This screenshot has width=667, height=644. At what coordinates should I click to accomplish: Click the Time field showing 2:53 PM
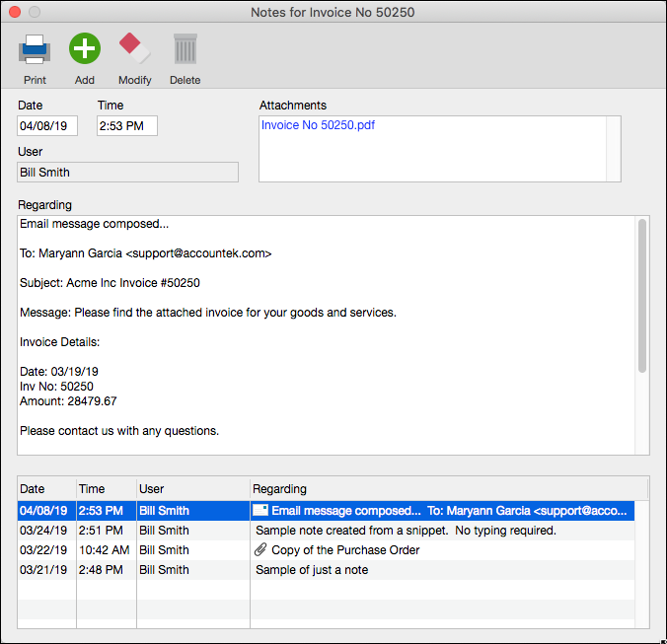click(126, 126)
